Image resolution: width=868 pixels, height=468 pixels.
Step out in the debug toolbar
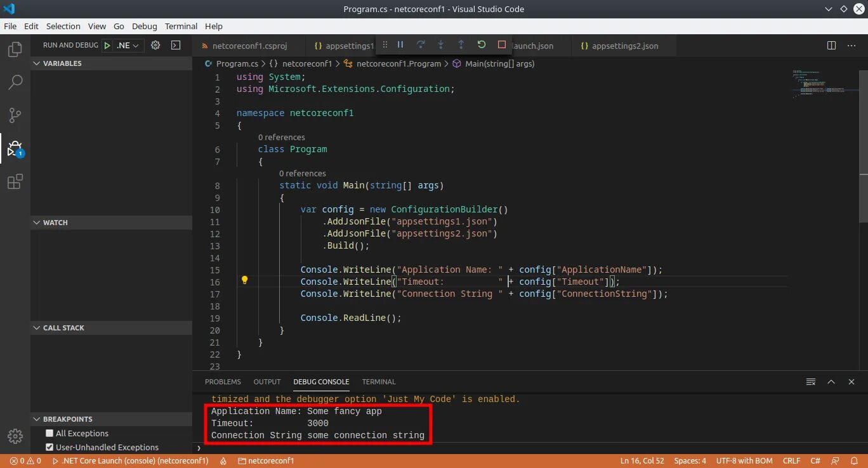(461, 44)
